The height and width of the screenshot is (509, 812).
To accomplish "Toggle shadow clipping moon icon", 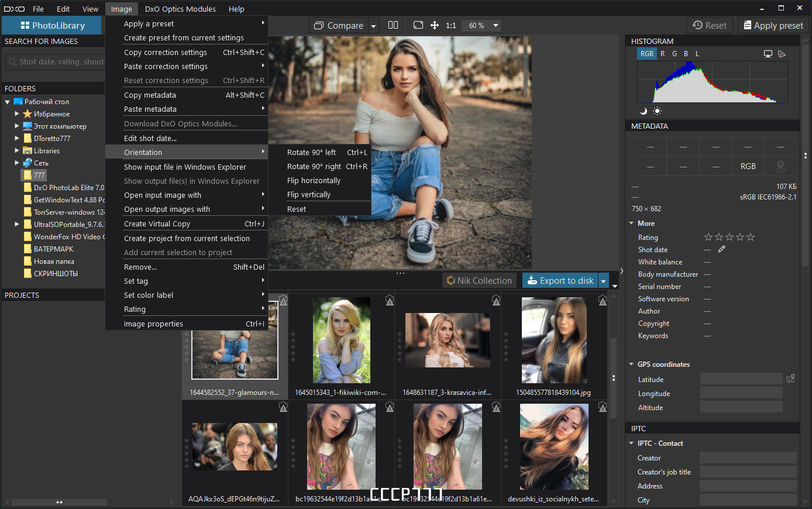I will (x=644, y=111).
